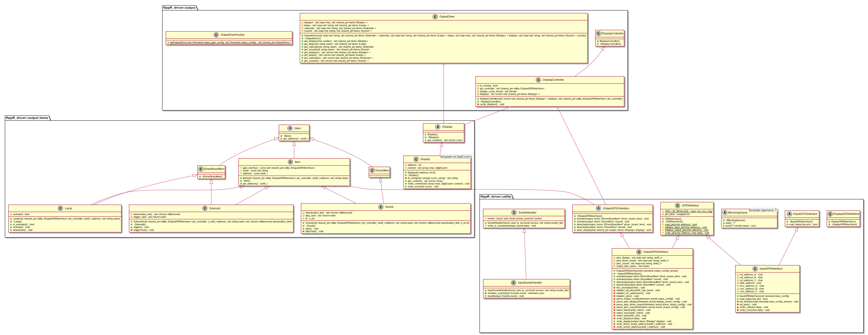Click the IDisplay abstract A icon
Viewport: 868px width, 335px height.
438,127
